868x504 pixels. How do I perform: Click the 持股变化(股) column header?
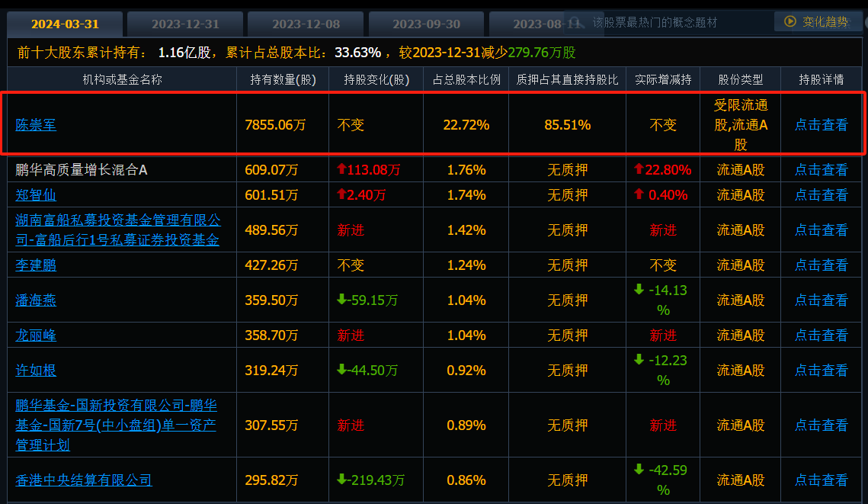pos(376,80)
